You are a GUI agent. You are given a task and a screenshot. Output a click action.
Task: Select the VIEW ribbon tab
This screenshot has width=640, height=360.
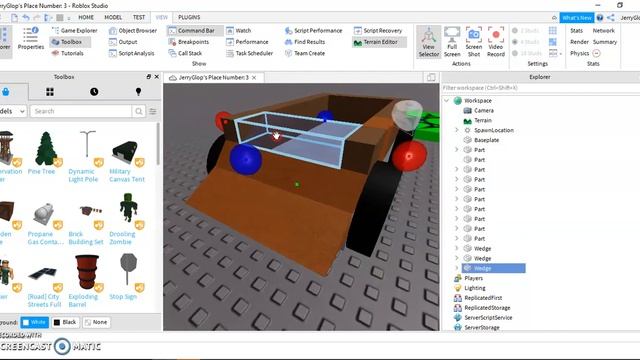[162, 18]
